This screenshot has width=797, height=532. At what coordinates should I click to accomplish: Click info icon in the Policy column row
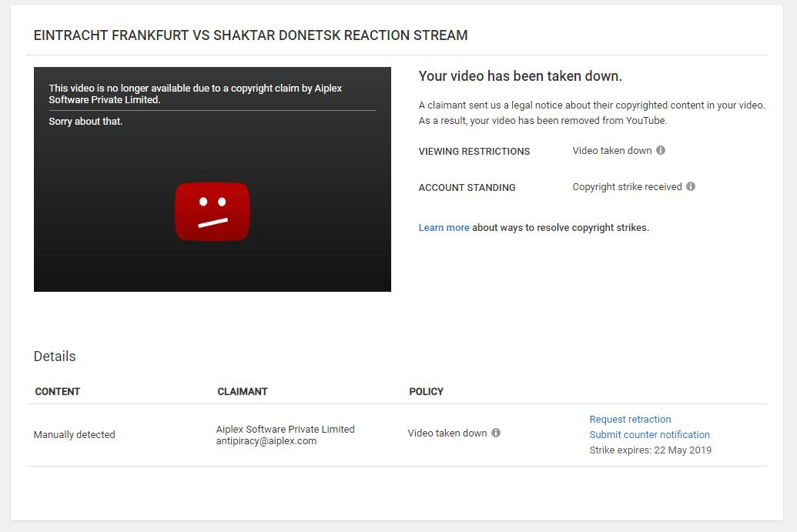coord(496,433)
